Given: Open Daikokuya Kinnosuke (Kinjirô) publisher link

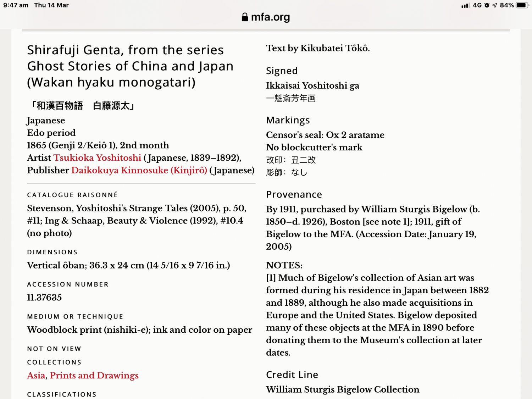Looking at the screenshot, I should pyautogui.click(x=139, y=170).
